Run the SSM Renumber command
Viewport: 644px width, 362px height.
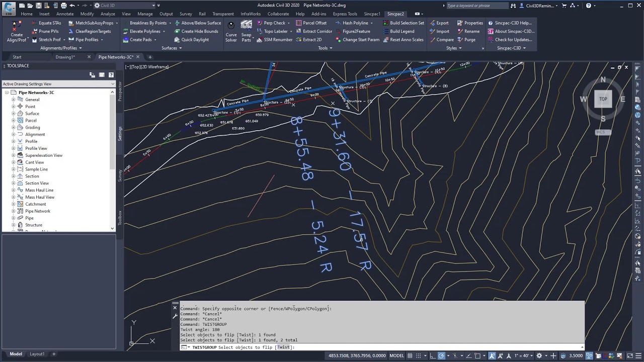[x=274, y=40]
